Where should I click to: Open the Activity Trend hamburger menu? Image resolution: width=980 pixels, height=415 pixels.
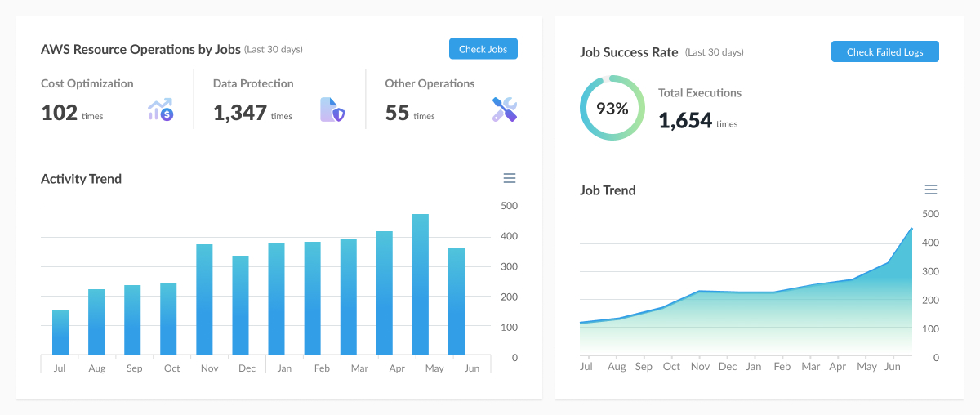(510, 178)
